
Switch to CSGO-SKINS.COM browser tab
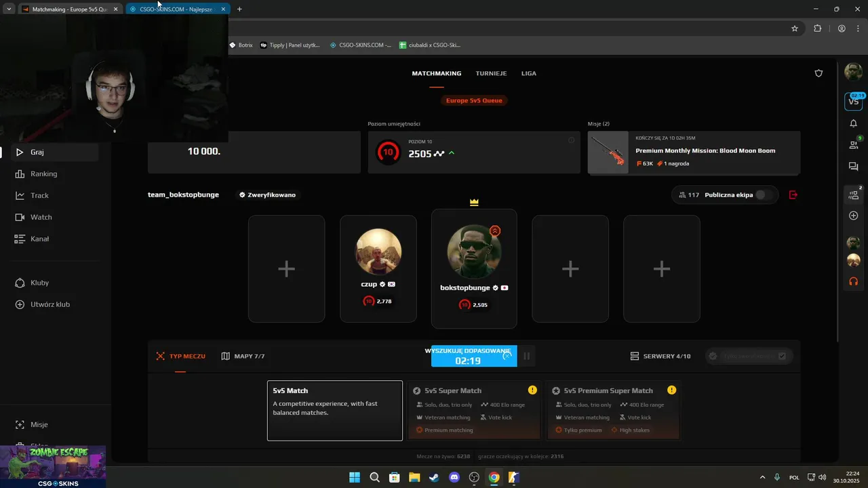pyautogui.click(x=176, y=9)
